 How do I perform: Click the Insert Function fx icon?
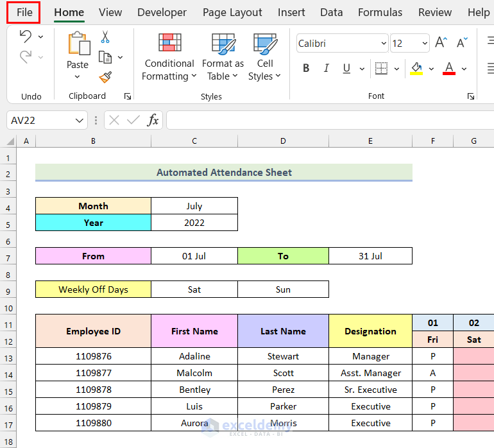point(153,120)
